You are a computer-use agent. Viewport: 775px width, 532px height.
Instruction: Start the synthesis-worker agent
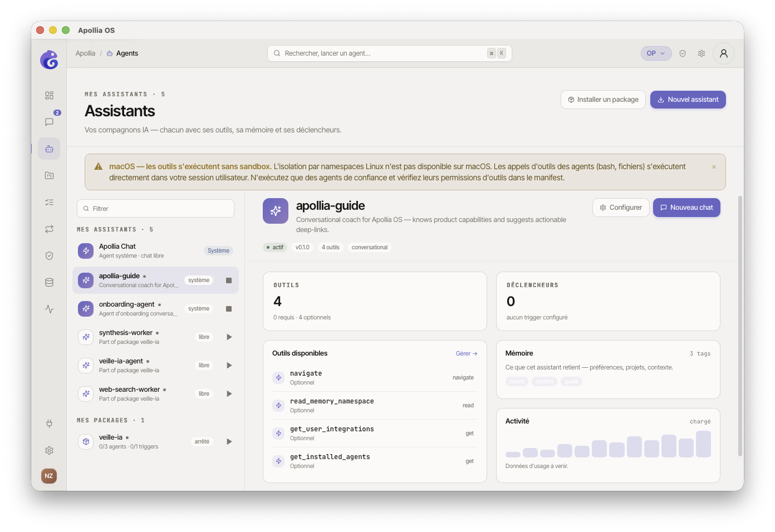229,337
